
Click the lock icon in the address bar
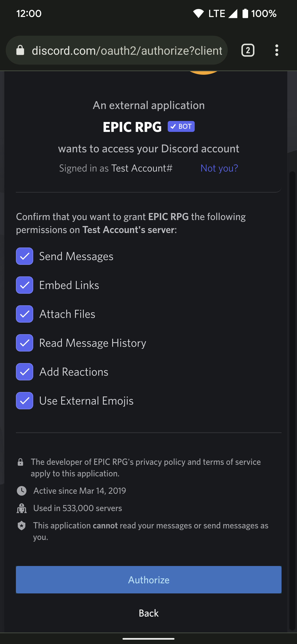pyautogui.click(x=21, y=50)
